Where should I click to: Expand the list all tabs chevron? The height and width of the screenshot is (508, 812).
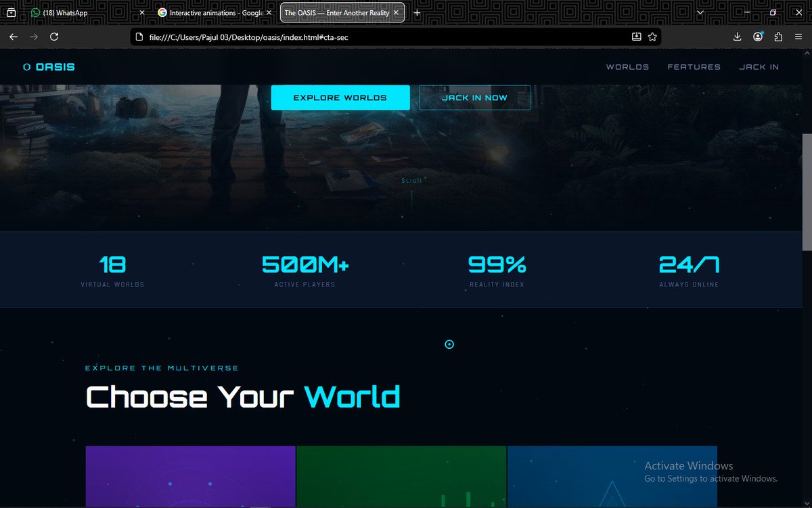tap(700, 13)
